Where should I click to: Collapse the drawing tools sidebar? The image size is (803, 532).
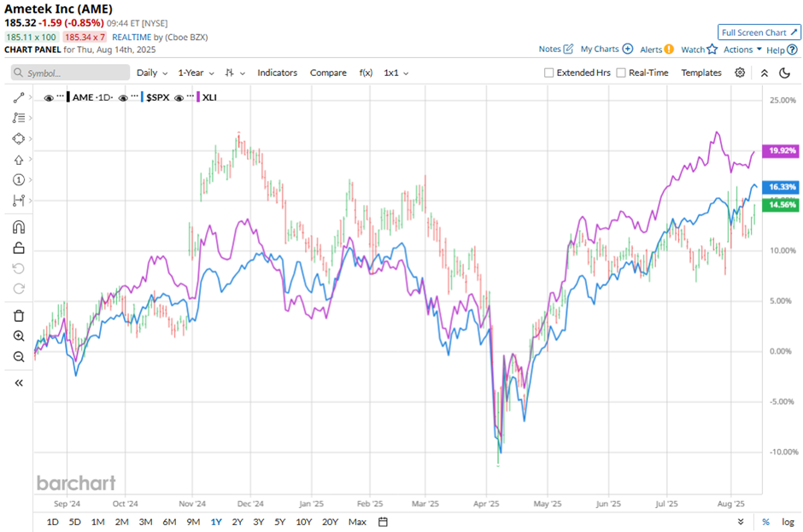19,383
